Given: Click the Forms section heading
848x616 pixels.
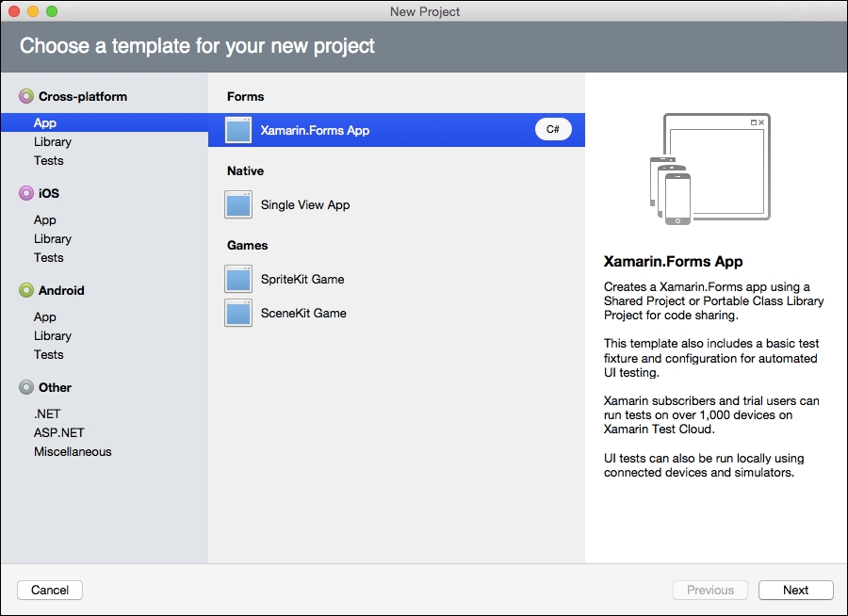Looking at the screenshot, I should click(246, 96).
